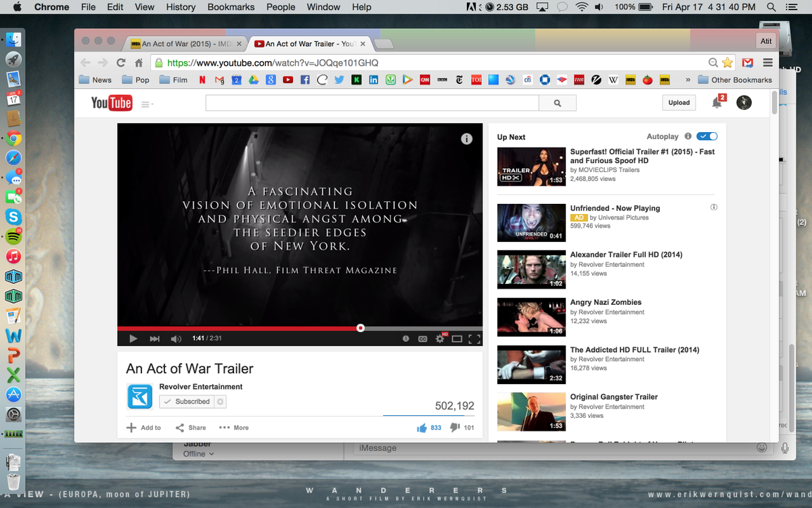This screenshot has height=508, width=812.
Task: Show hidden bookmarks overflow chevron
Action: point(687,80)
